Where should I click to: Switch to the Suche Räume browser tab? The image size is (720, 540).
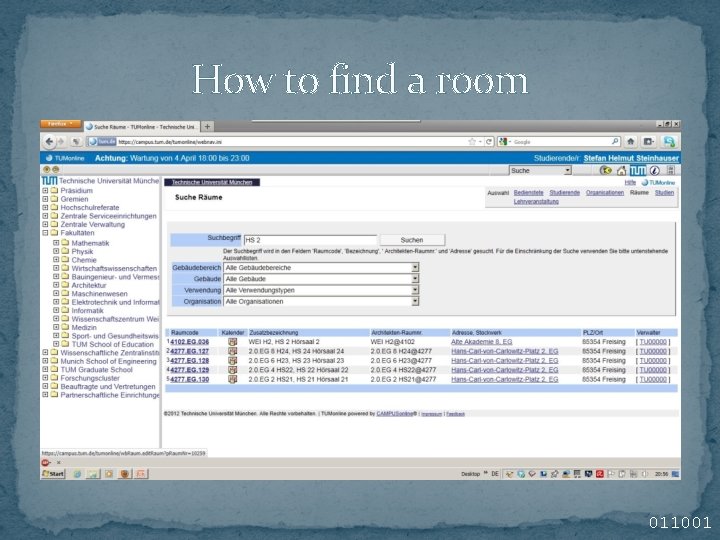(142, 127)
